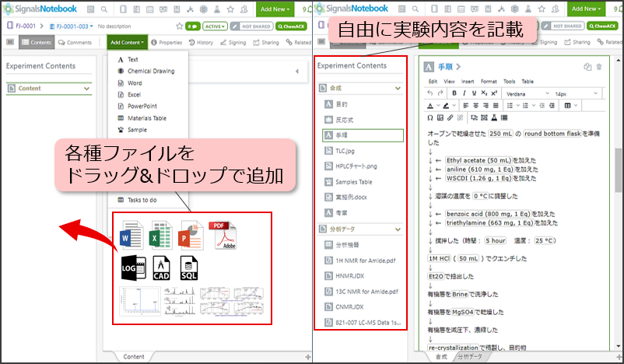The width and height of the screenshot is (624, 364).
Task: Collapse panel arrow beside Add Content menu
Action: pos(297,72)
